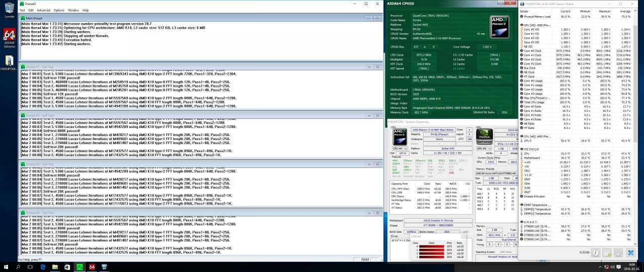This screenshot has width=644, height=272.
Task: Open the Test menu in Prime95
Action: tap(22, 10)
